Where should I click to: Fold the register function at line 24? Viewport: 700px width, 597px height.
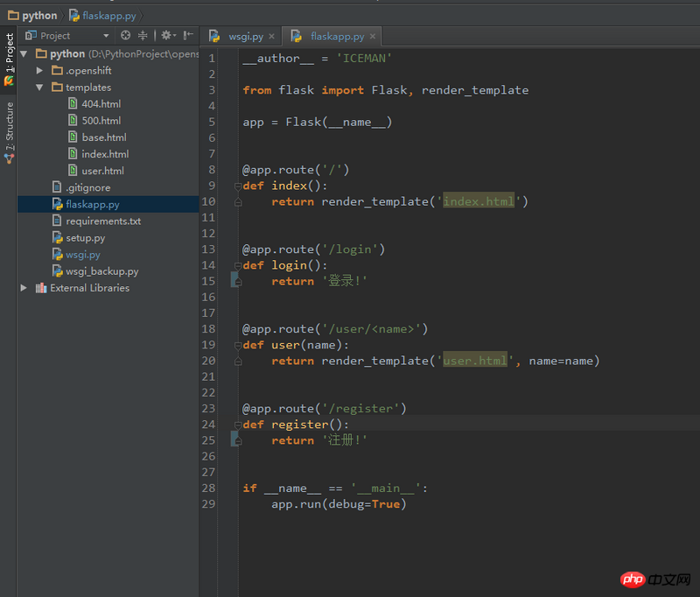(237, 425)
